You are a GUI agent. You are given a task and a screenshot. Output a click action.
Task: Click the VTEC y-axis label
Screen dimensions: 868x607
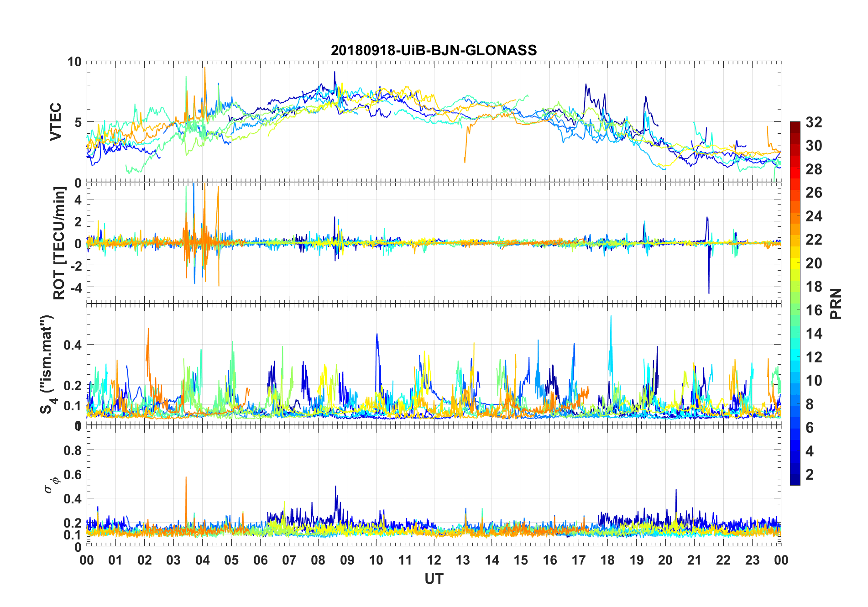point(56,122)
